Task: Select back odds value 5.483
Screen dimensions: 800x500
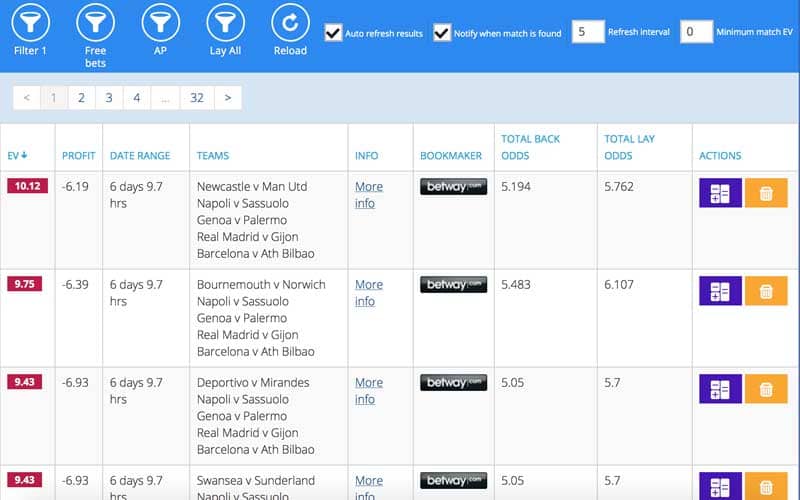Action: [x=516, y=284]
